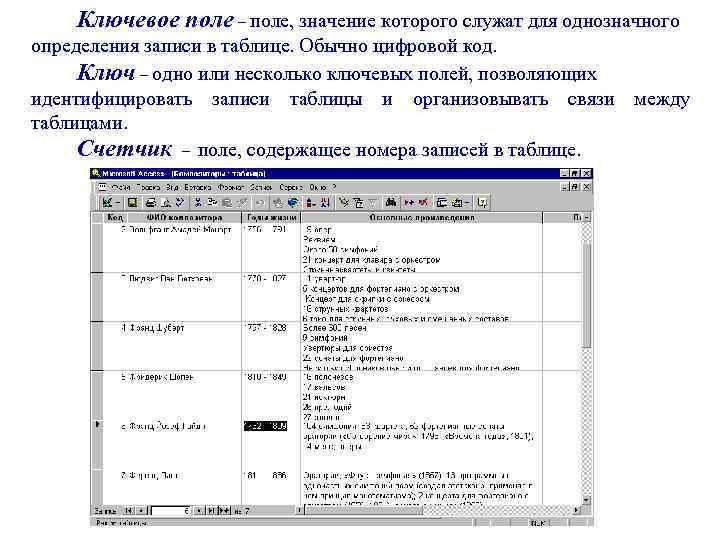The image size is (720, 540).
Task: Click the horizontal scrollbar left arrow
Action: tap(299, 510)
